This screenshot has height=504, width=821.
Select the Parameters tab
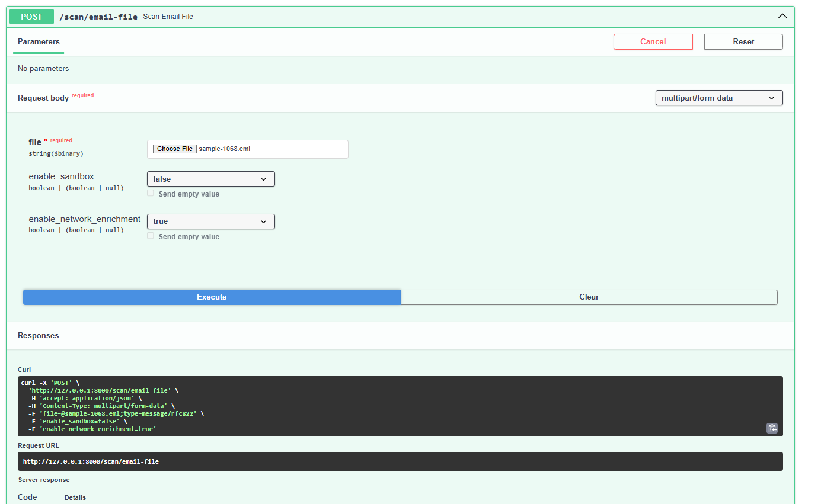(39, 42)
